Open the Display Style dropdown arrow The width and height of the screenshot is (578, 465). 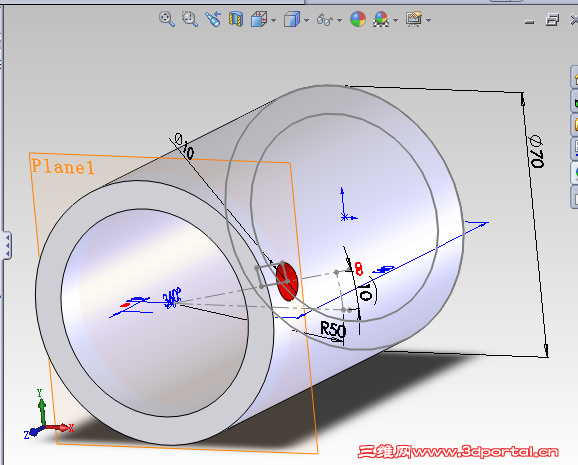pyautogui.click(x=306, y=20)
